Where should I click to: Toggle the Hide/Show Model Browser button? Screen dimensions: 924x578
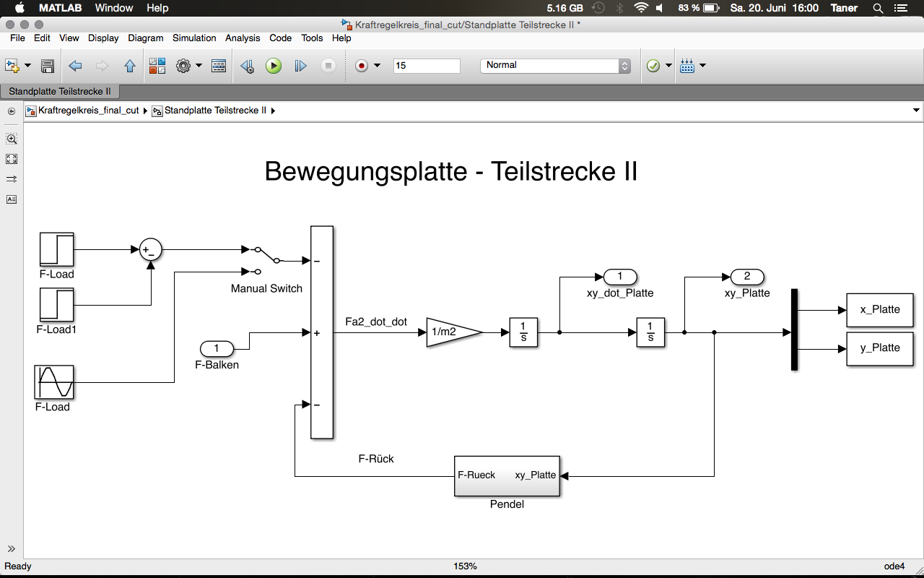(x=12, y=111)
